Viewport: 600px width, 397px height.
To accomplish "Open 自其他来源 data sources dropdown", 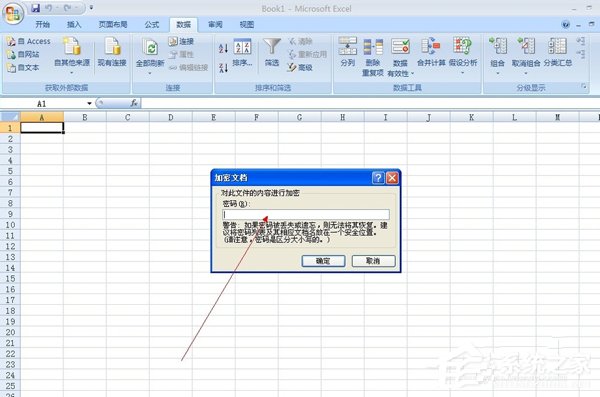I will pos(72,56).
